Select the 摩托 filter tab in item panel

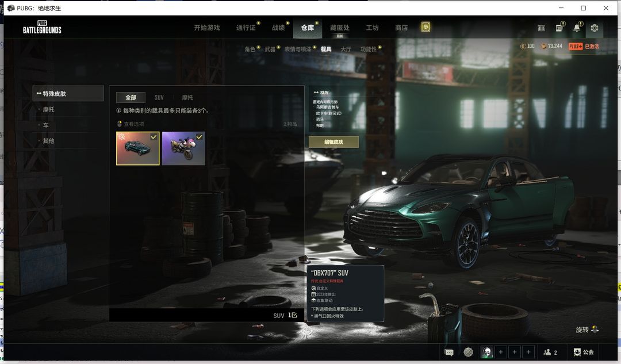tap(187, 97)
